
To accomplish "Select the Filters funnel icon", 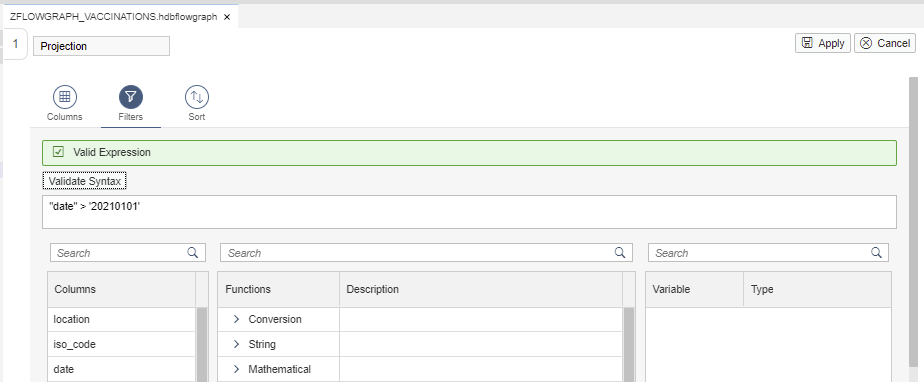I will point(131,96).
